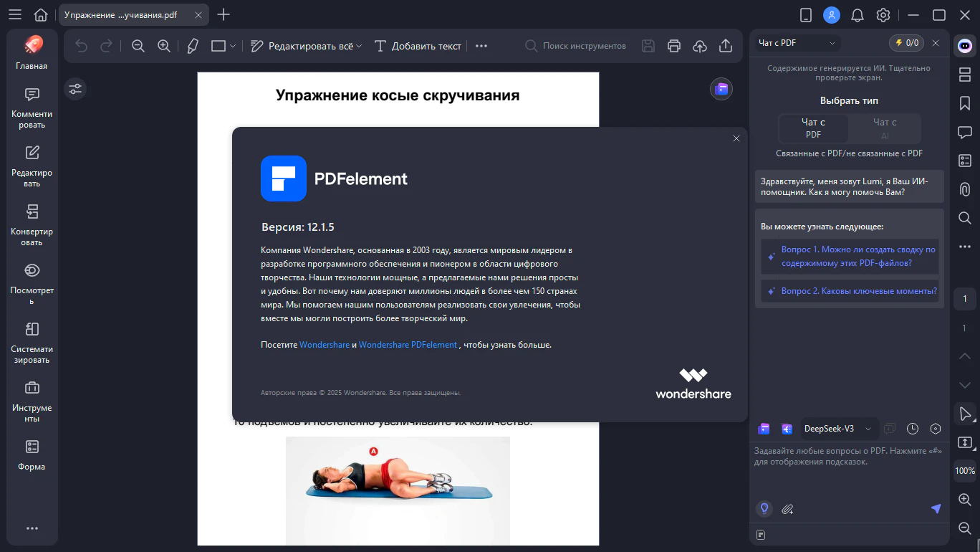980x552 pixels.
Task: Open the Lumi AI robot icon in right strip
Action: point(965,45)
